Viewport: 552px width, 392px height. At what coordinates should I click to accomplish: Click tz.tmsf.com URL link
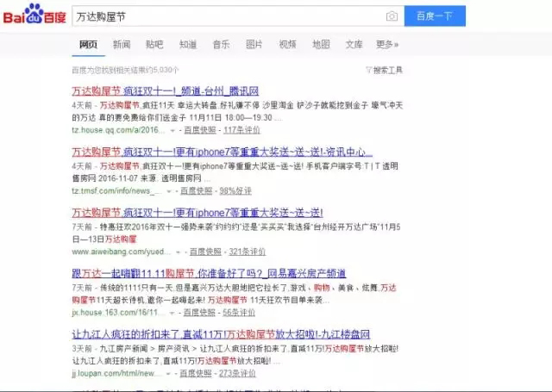[116, 191]
